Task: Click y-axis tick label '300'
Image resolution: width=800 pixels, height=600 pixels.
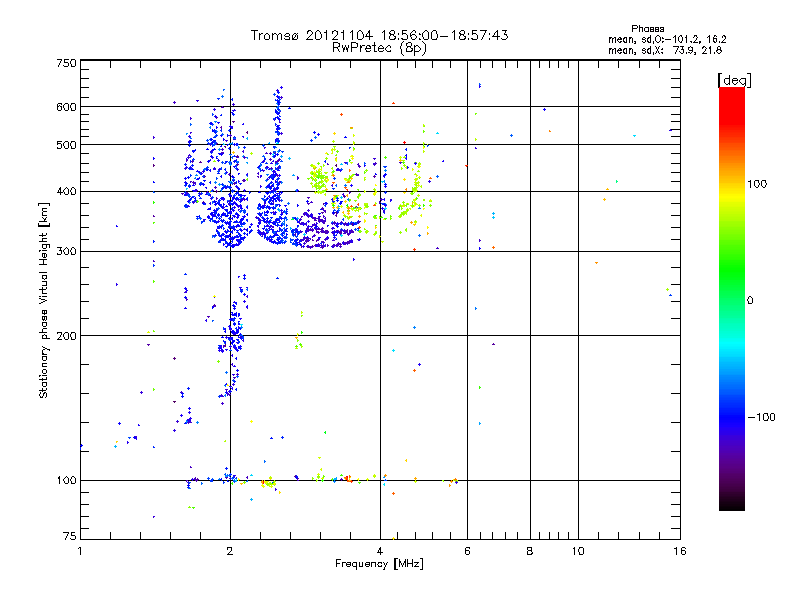Action: pyautogui.click(x=67, y=252)
